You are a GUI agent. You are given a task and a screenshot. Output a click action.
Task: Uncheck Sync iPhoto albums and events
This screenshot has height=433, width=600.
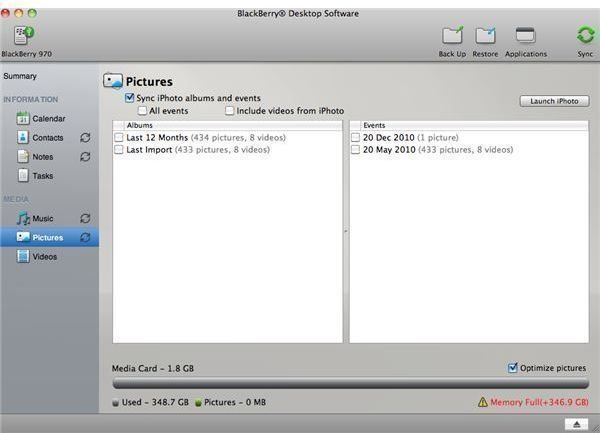coord(130,98)
